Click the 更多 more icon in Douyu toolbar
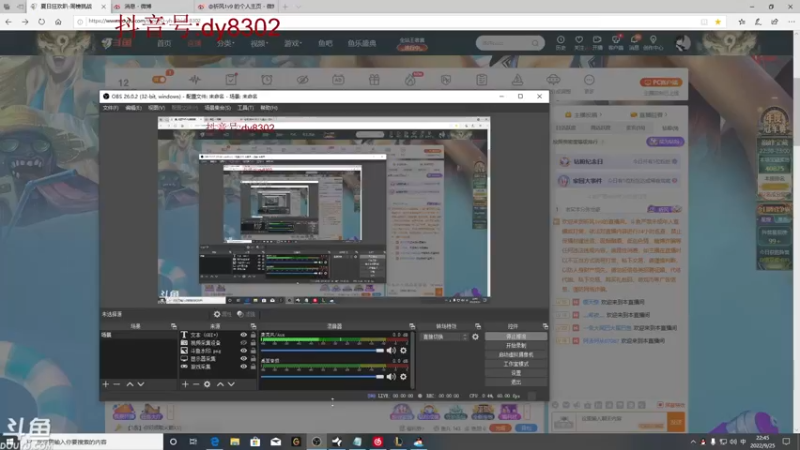The height and width of the screenshot is (450, 800). click(589, 83)
